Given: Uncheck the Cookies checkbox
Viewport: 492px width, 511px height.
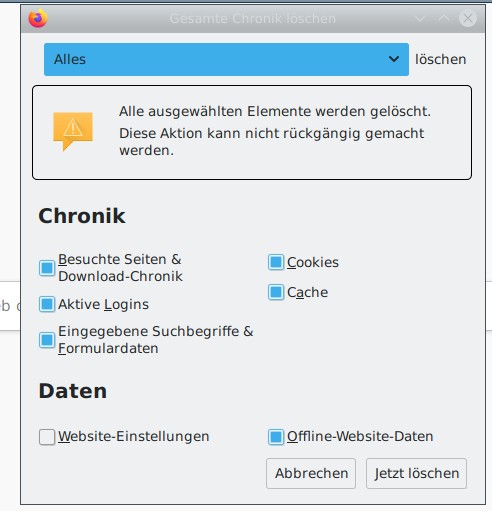Looking at the screenshot, I should click(x=276, y=262).
